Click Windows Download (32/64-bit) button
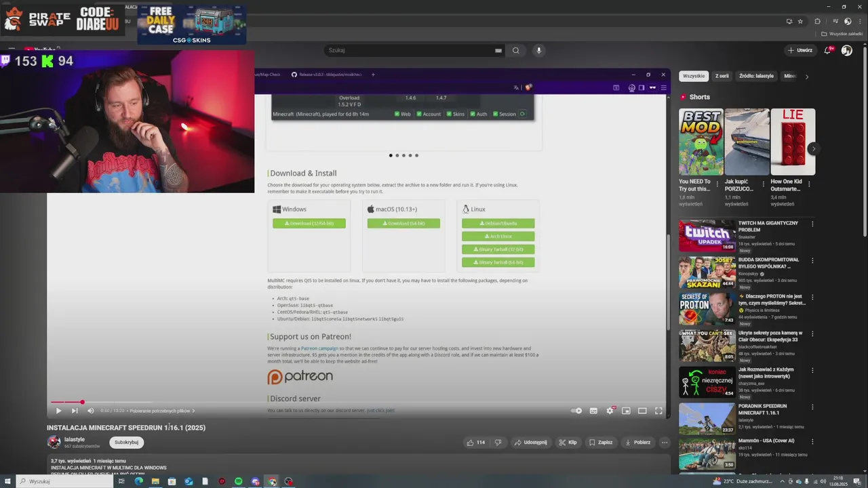 (309, 224)
